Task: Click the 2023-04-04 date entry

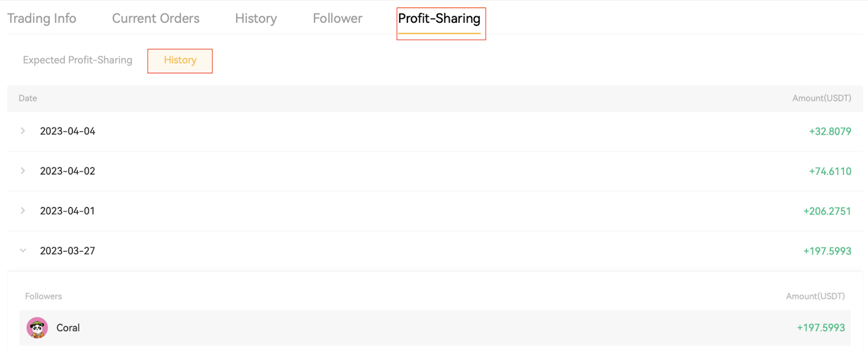Action: click(x=68, y=131)
